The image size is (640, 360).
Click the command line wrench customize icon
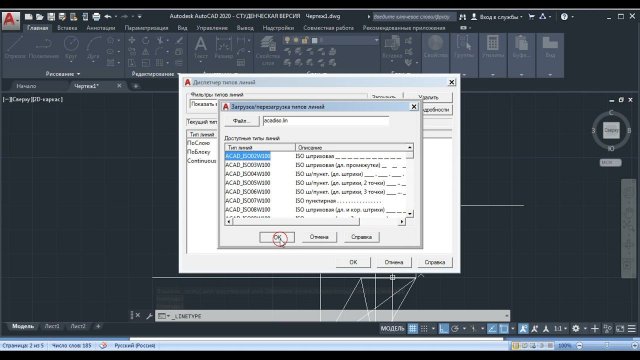coord(149,316)
